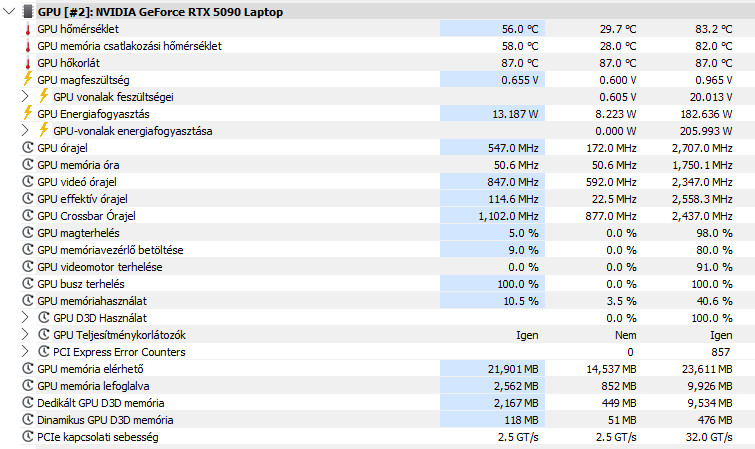Click the 56.0 °C current temperature value
Screen dimensions: 755x449
coord(520,29)
